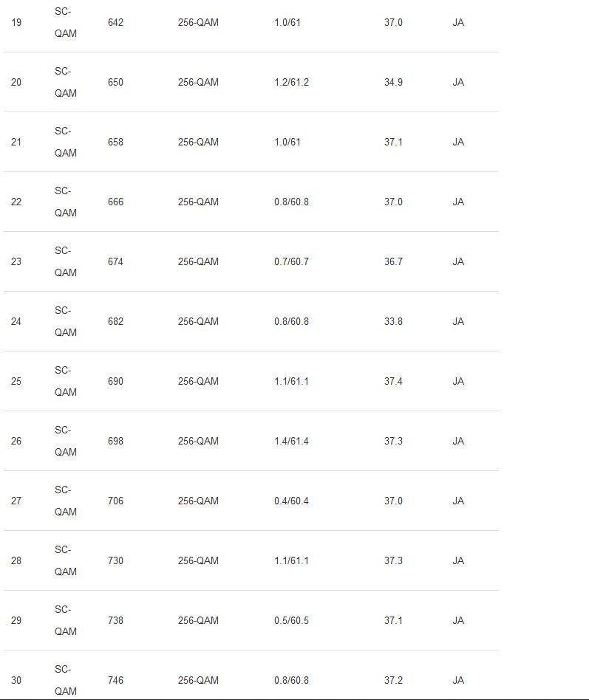Image resolution: width=589 pixels, height=700 pixels.
Task: Click the 37.4 value in row 25
Action: coord(393,381)
